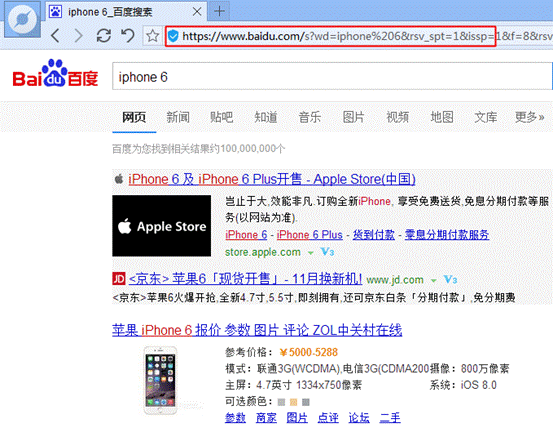Go back with the back arrow

point(55,36)
